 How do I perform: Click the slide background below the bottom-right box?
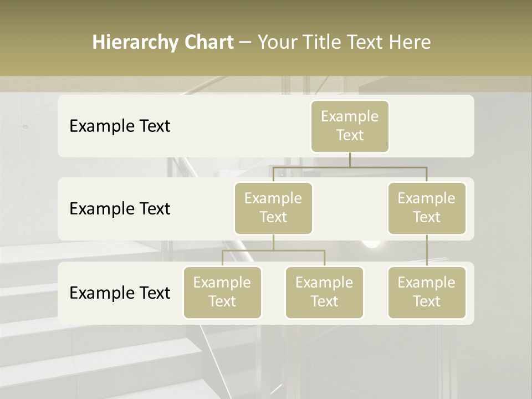427,360
